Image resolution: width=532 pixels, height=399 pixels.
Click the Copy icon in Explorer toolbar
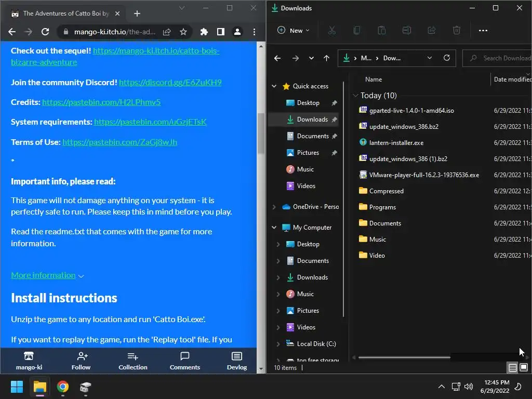point(356,30)
